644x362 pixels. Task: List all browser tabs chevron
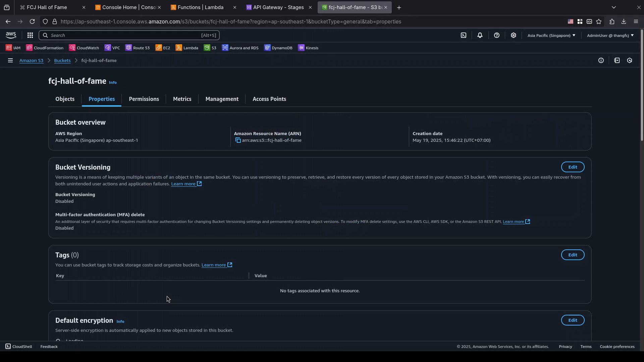click(614, 7)
